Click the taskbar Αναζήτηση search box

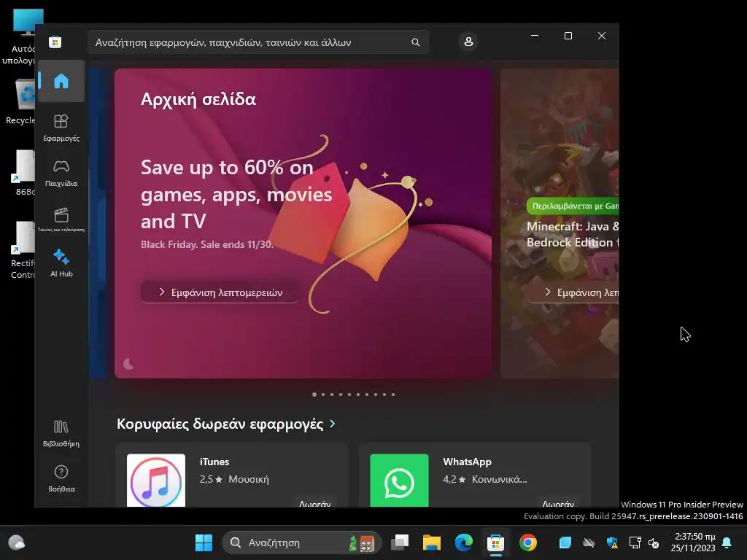[x=302, y=542]
